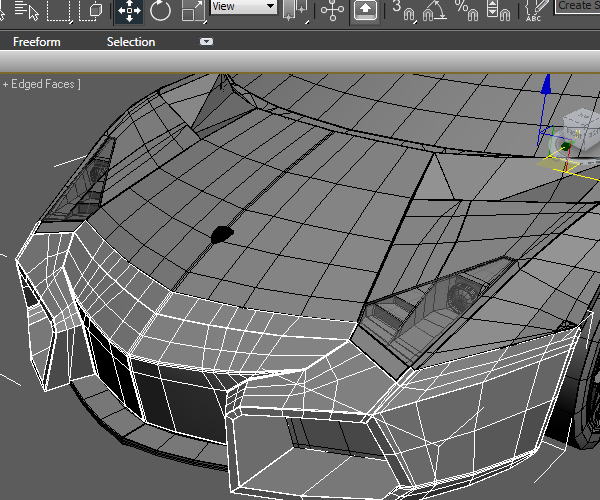The image size is (600, 500).
Task: Switch to the Freeform ribbon tab
Action: [37, 42]
